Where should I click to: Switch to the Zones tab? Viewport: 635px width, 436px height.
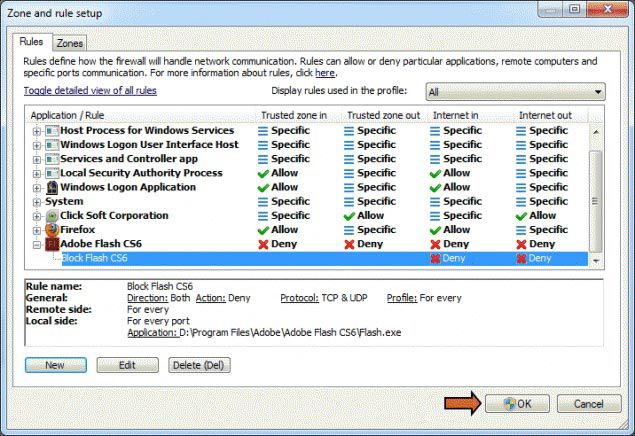coord(70,44)
